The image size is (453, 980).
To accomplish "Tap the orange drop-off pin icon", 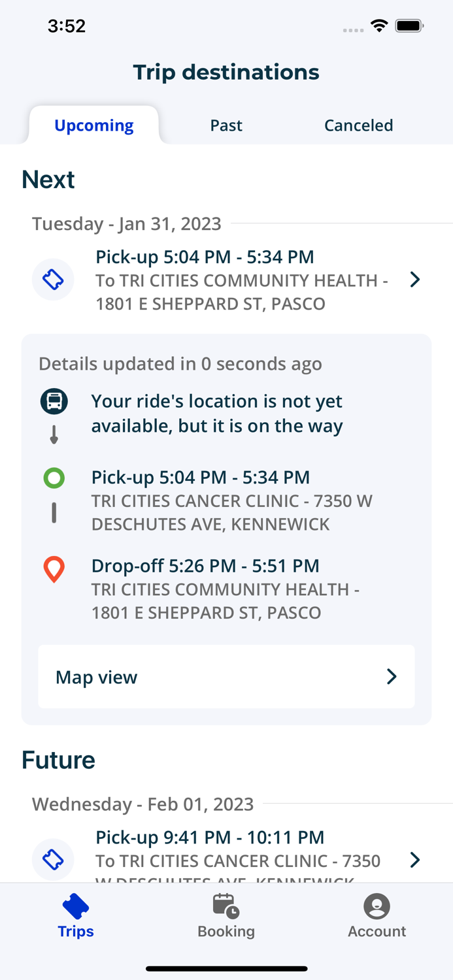I will 54,569.
